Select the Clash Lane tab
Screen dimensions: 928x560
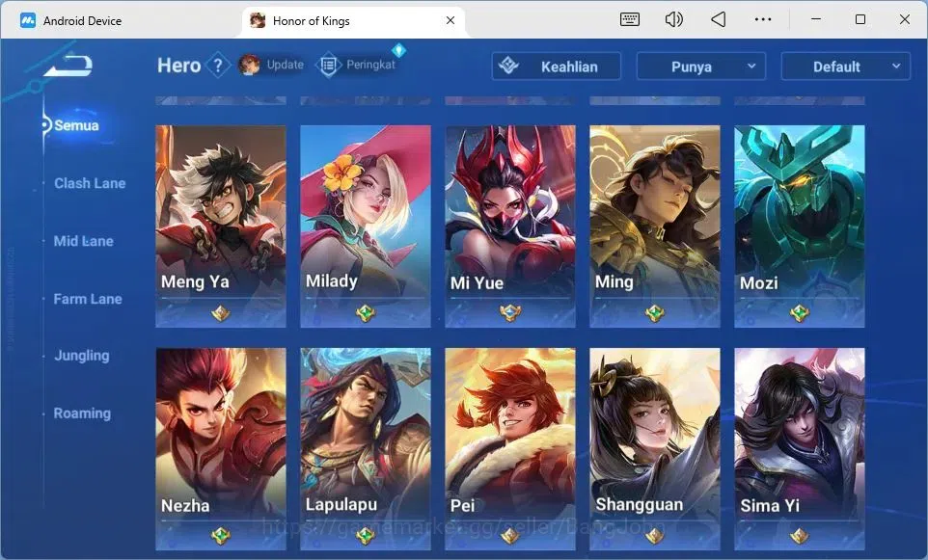point(90,183)
